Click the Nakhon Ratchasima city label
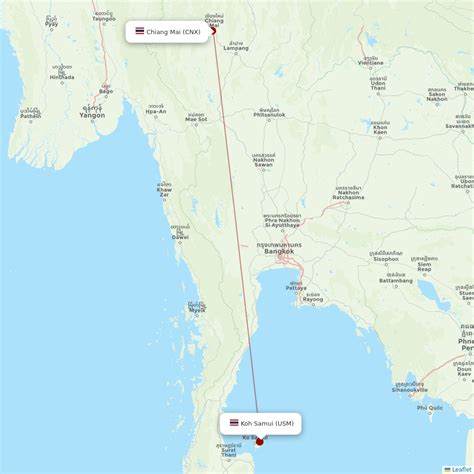Screen dimensions: 474x474 [348, 195]
